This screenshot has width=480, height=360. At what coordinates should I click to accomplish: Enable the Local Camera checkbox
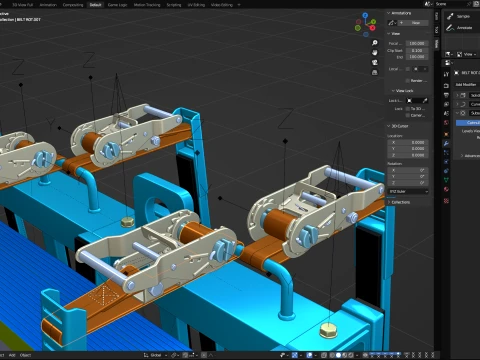coord(408,69)
